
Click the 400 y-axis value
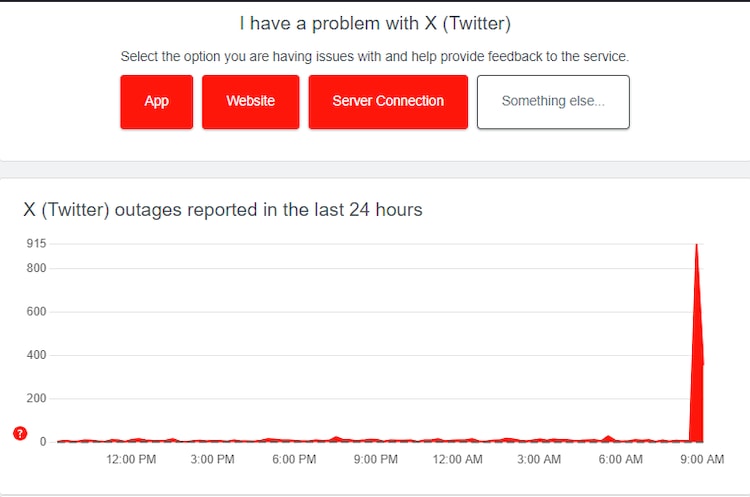pyautogui.click(x=36, y=355)
